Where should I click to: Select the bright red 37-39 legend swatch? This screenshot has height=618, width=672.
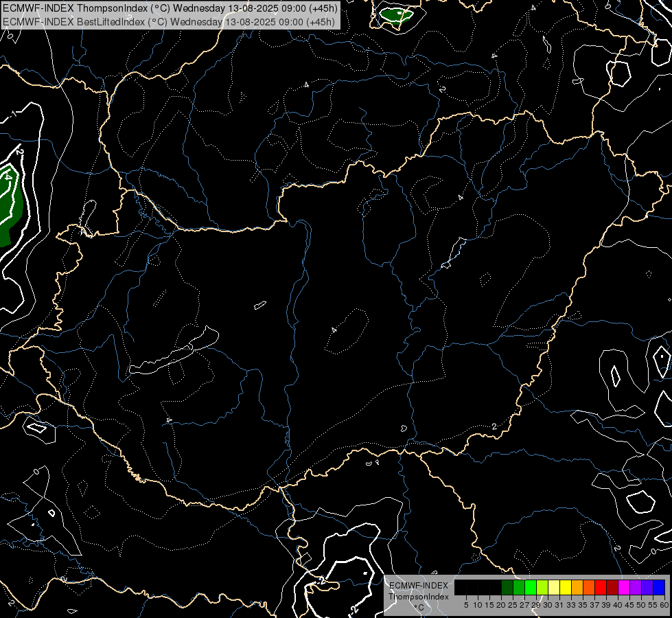[601, 587]
